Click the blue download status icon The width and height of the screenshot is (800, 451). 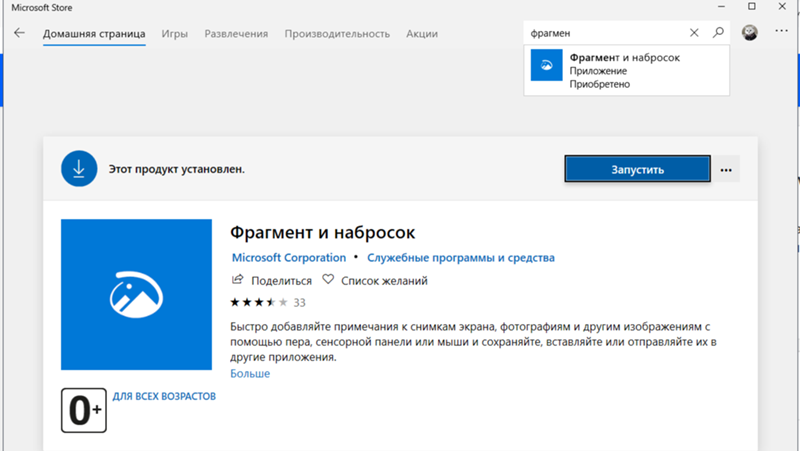[79, 168]
